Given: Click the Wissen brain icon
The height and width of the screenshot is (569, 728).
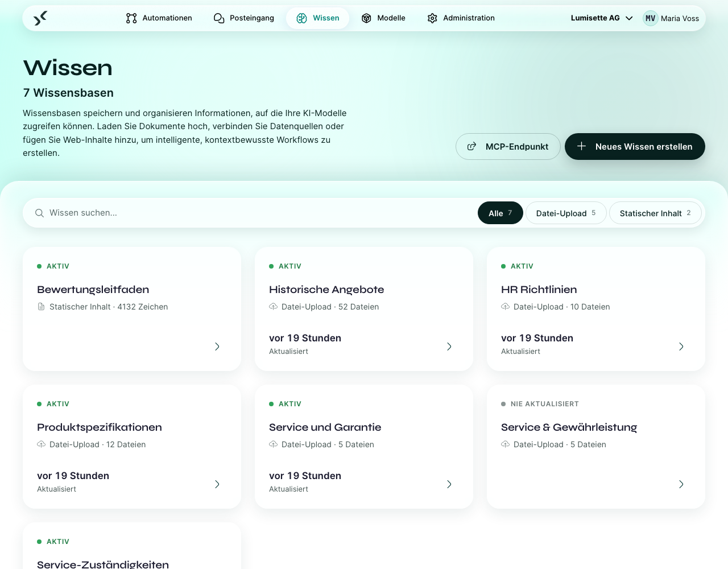Looking at the screenshot, I should [x=302, y=18].
